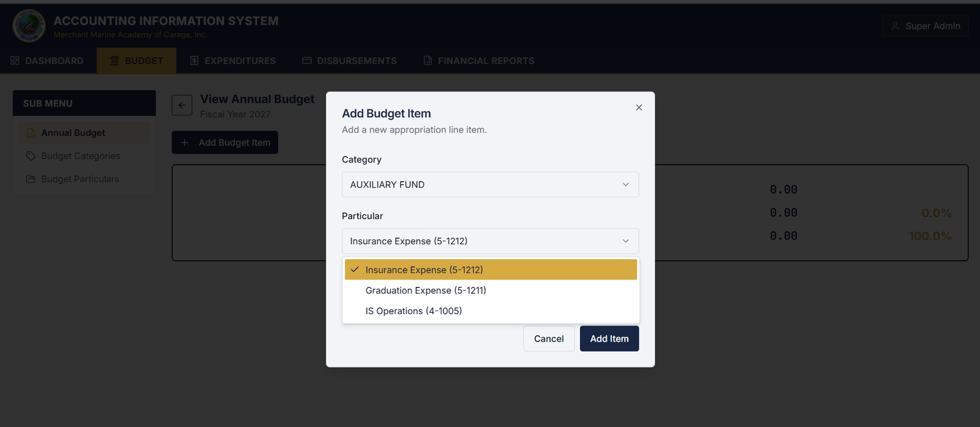Click the ACCOUNTING INFORMATION SYSTEM title
Viewport: 980px width, 427px height.
click(166, 20)
